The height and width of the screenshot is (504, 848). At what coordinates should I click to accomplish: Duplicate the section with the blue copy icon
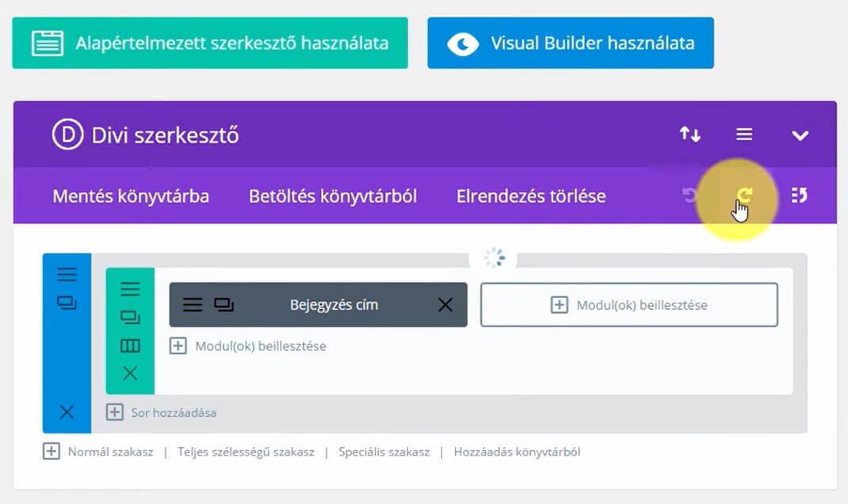tap(67, 304)
